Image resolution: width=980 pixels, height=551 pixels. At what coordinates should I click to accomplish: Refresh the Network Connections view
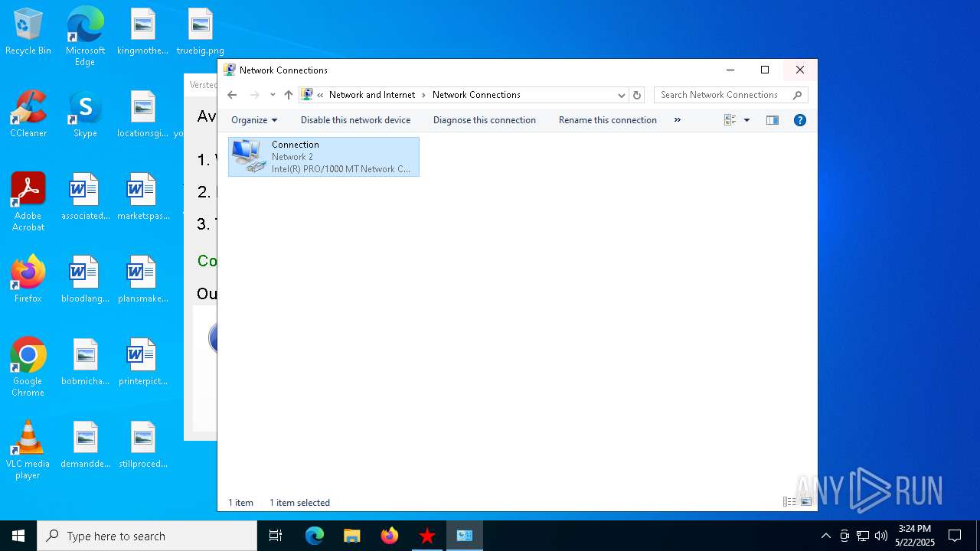[636, 95]
